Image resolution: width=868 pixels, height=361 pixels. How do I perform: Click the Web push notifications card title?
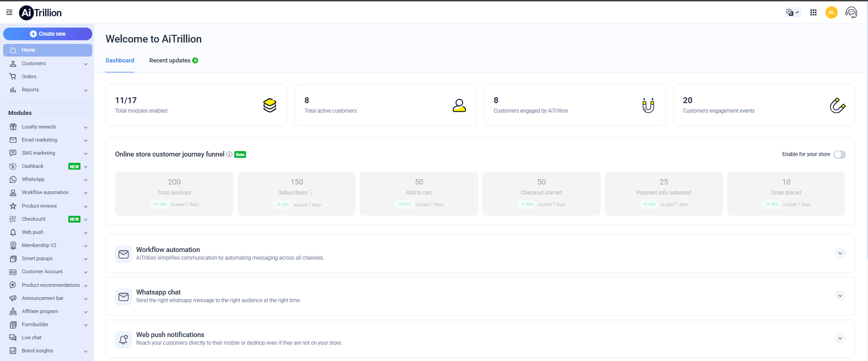(x=170, y=335)
